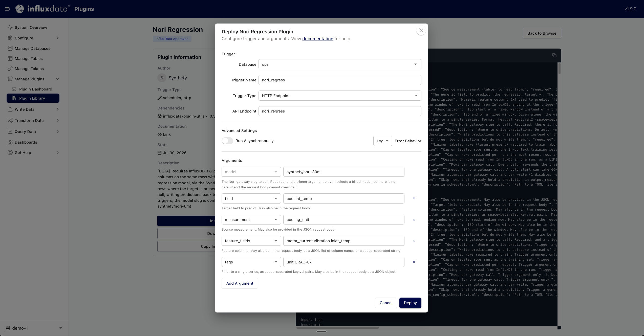This screenshot has width=644, height=336.
Task: Open System Overview in the sidebar
Action: [31, 27]
